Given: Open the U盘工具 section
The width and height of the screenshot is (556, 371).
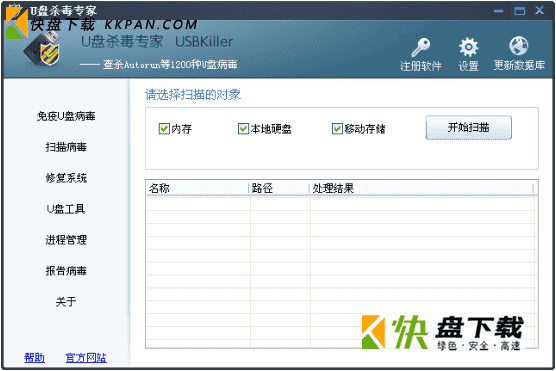Looking at the screenshot, I should (x=66, y=209).
